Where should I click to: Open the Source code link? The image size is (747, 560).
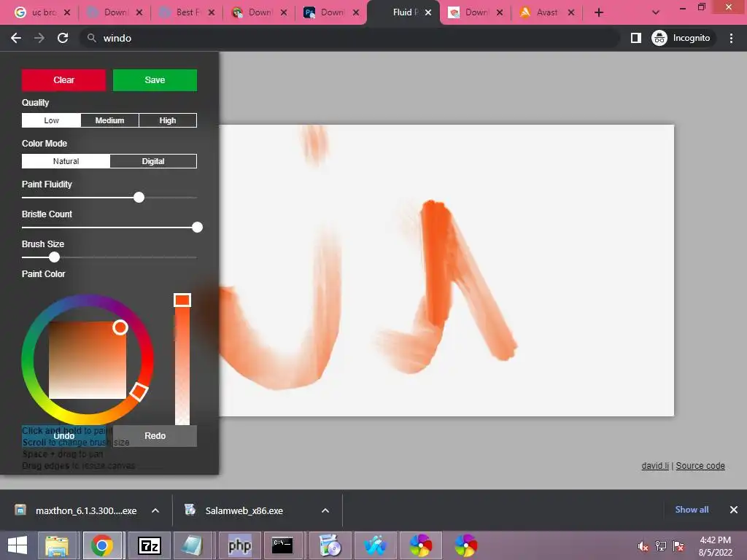point(700,466)
